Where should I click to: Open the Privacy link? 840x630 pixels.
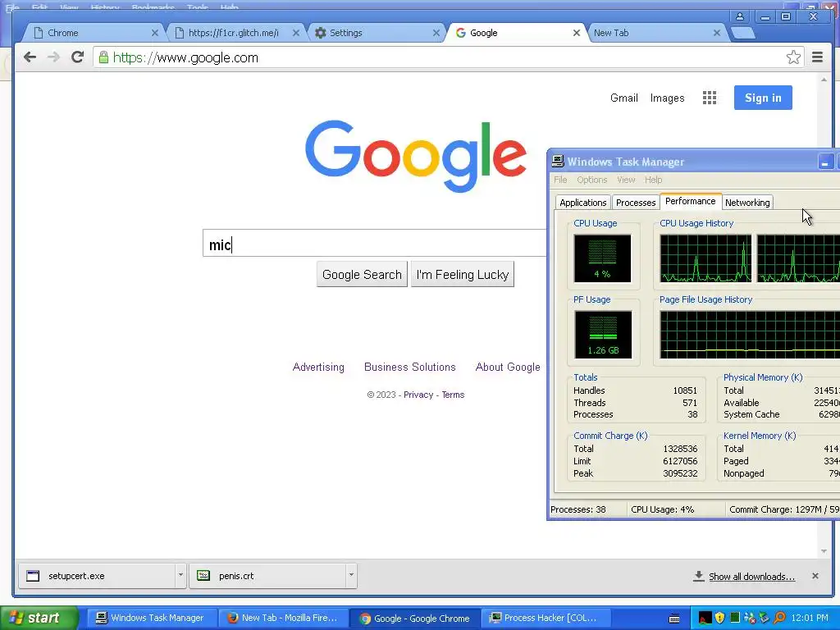coord(418,395)
